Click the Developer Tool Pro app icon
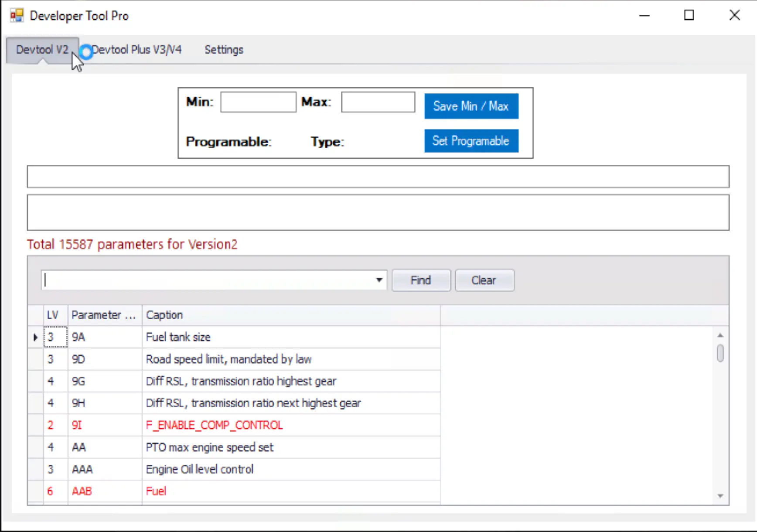Viewport: 757px width, 532px height. click(17, 16)
